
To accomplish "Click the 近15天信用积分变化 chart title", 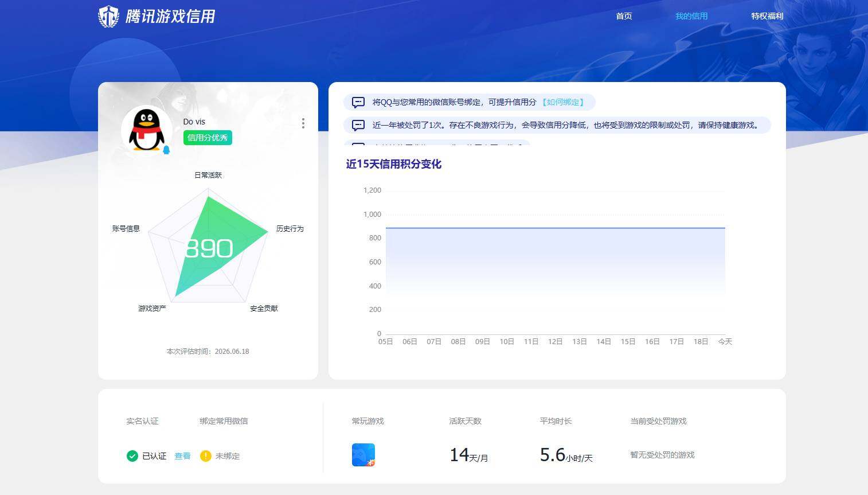I will pyautogui.click(x=393, y=164).
